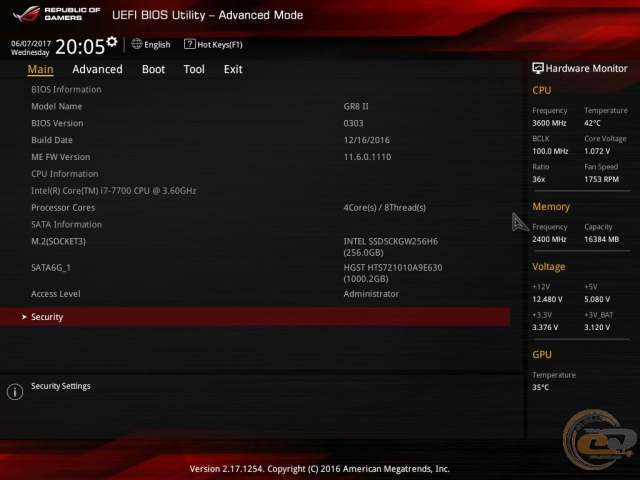Click the 20:05 clock time
Screen dimensions: 640x480
coord(80,47)
